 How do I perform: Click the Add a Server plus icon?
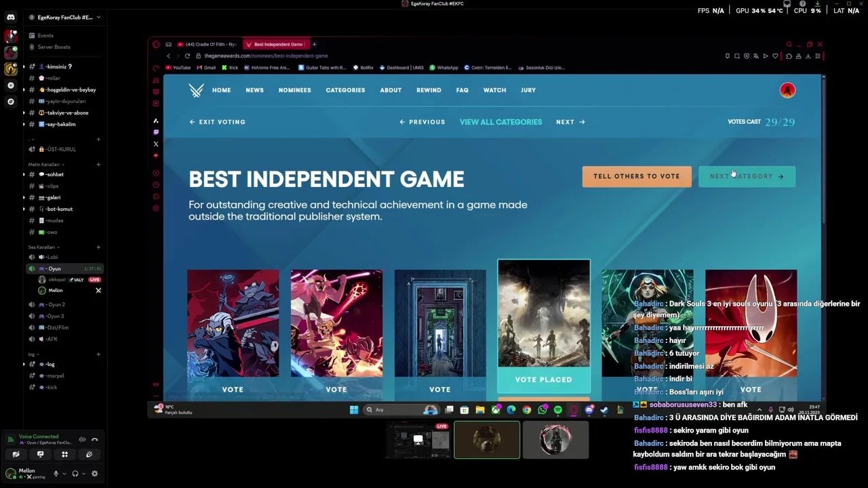[x=10, y=85]
